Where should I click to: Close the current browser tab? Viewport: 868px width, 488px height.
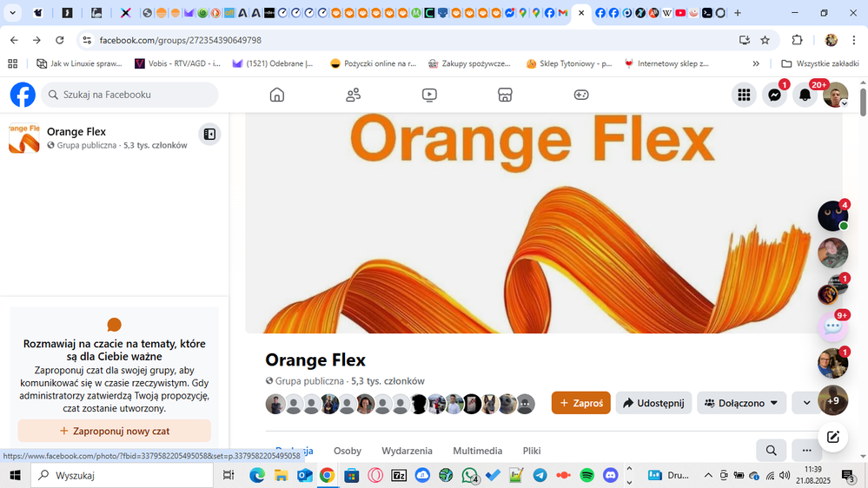coord(580,13)
